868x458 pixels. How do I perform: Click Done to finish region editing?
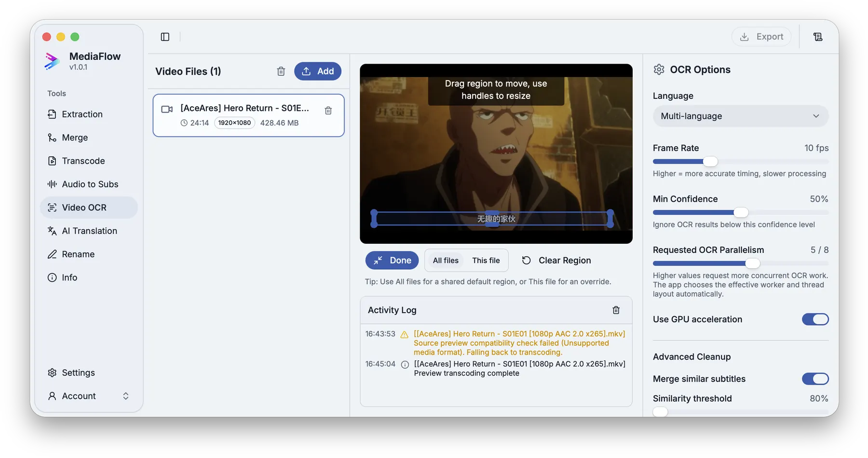(392, 261)
